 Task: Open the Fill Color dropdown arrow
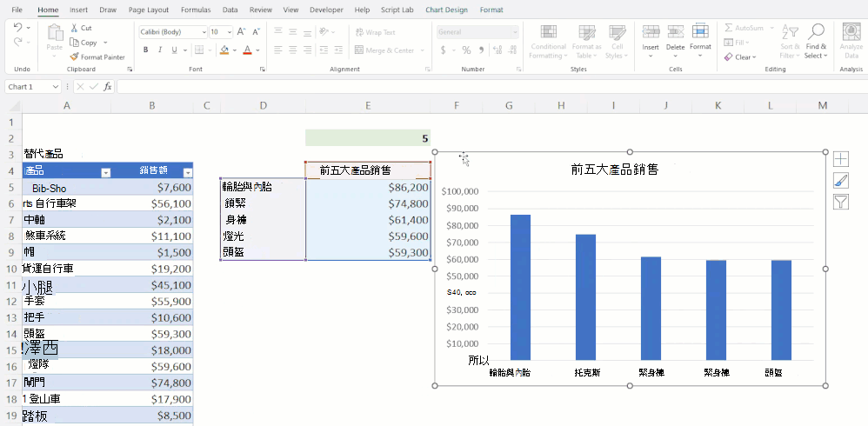click(x=235, y=50)
